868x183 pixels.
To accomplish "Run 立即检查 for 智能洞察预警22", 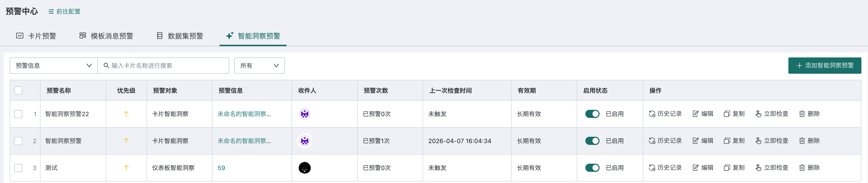I will click(772, 114).
